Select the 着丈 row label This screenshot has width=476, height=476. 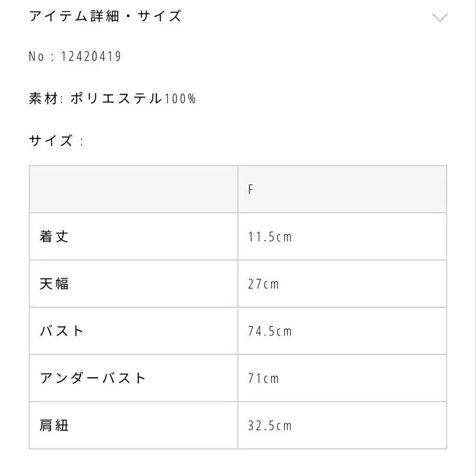pyautogui.click(x=54, y=236)
